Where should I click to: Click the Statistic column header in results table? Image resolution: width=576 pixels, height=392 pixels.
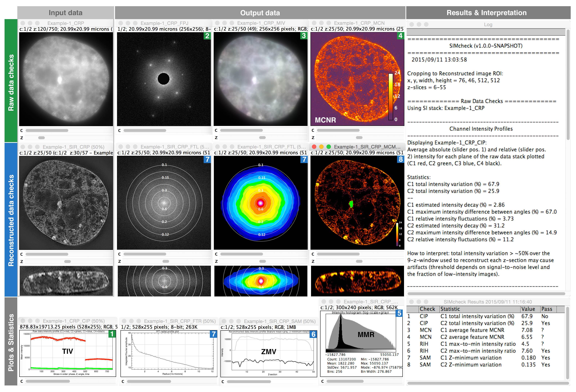[450, 309]
